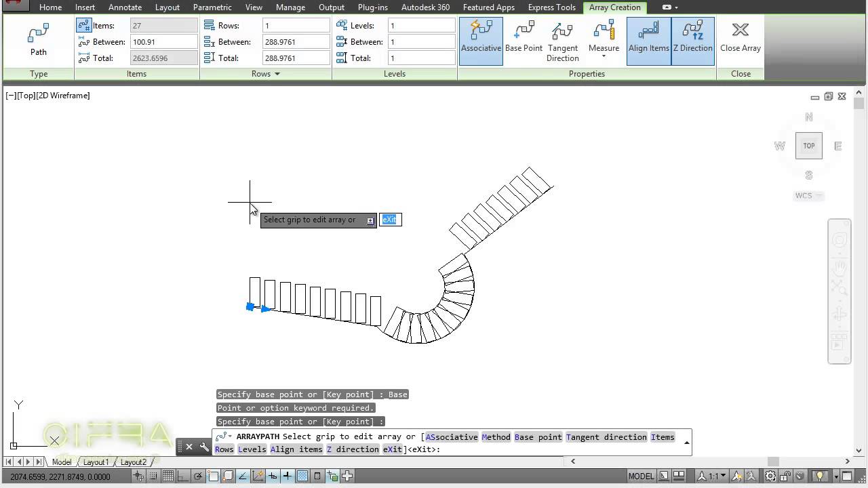Toggle Grid Display in status bar
Viewport: 868px width, 488px height.
[x=167, y=476]
